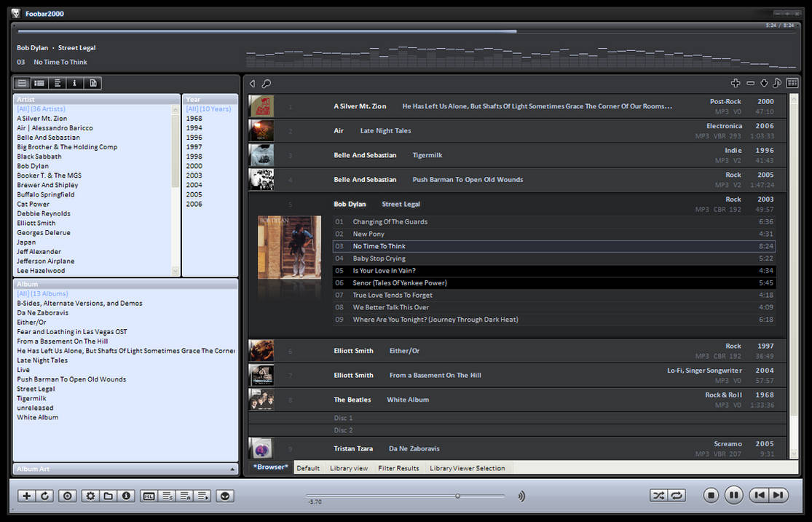Click the volume speaker icon
The height and width of the screenshot is (522, 812).
coord(521,496)
